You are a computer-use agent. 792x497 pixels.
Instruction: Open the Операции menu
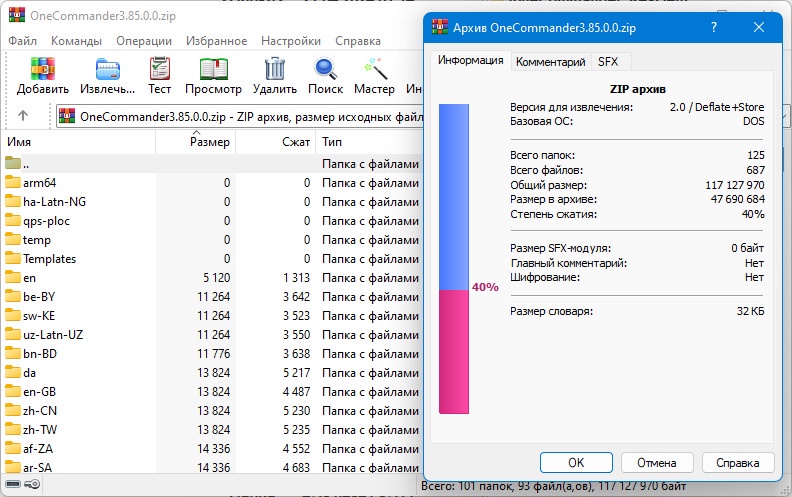pos(144,41)
